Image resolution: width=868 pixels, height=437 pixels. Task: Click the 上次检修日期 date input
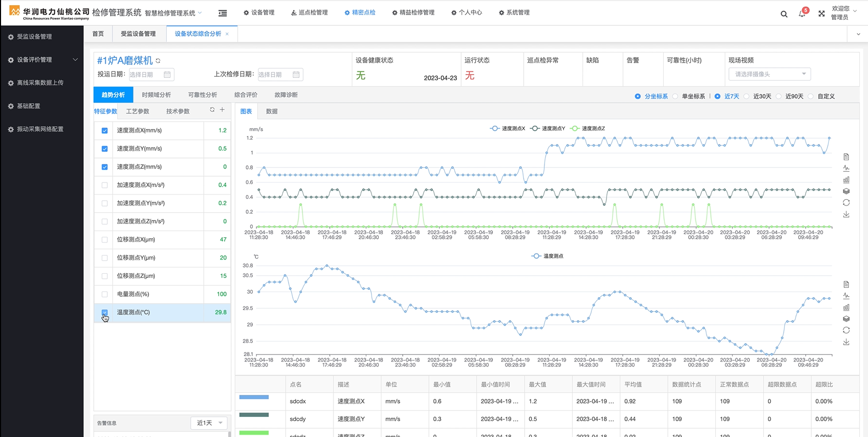coord(280,75)
